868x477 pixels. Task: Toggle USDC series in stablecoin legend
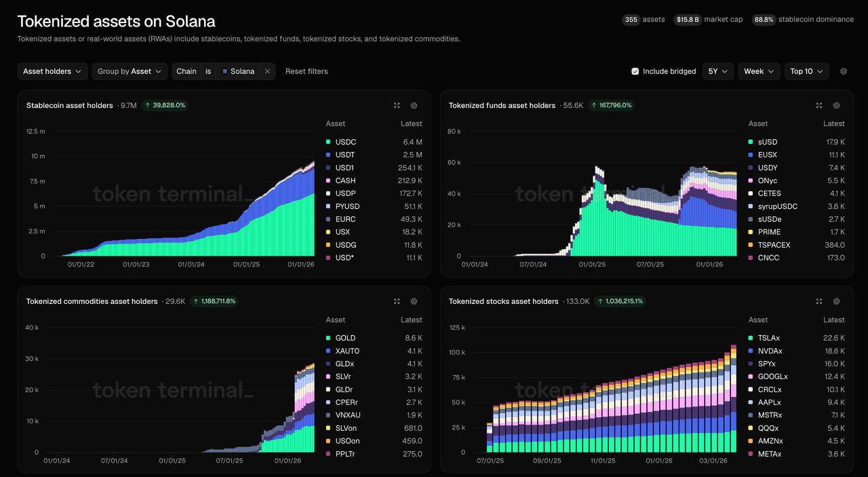pos(345,142)
